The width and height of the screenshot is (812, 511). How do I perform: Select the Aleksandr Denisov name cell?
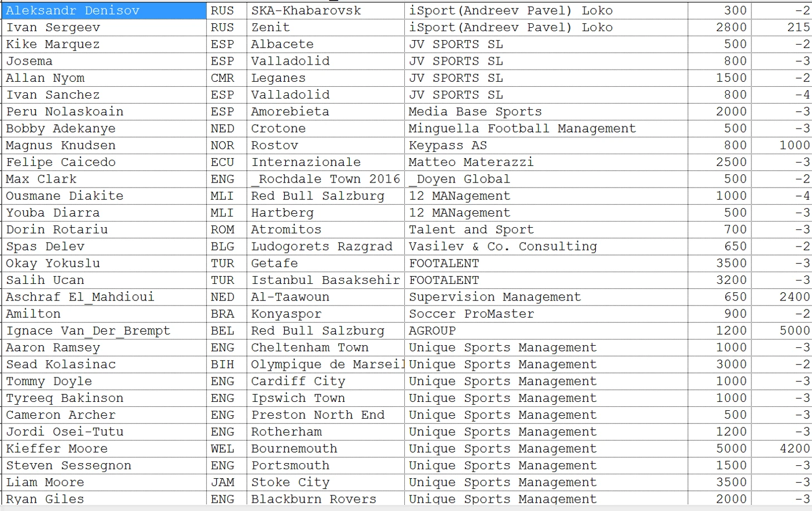104,11
